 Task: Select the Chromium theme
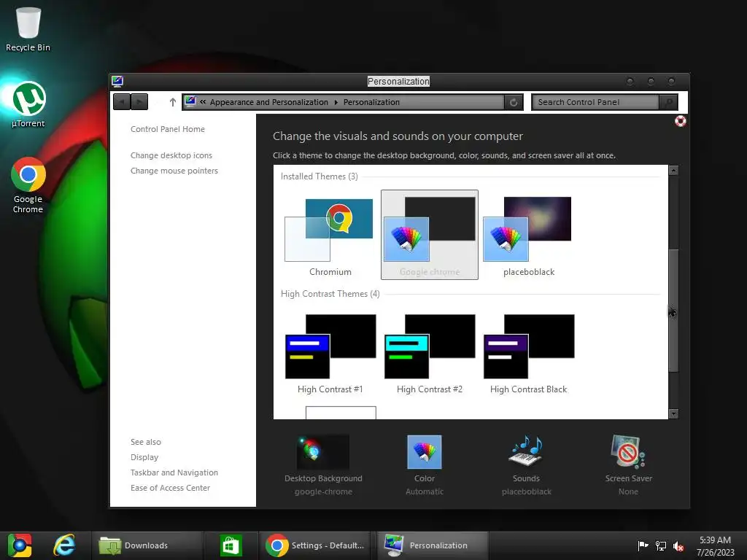tap(330, 236)
